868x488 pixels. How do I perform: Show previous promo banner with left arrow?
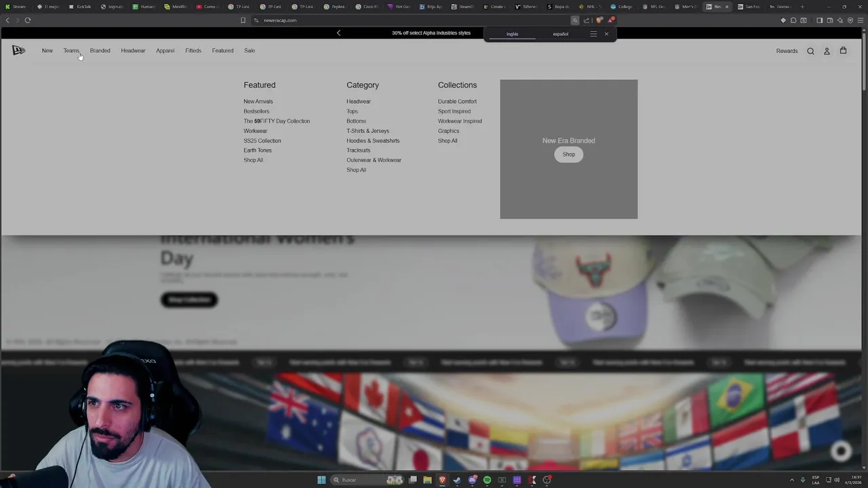tap(338, 33)
